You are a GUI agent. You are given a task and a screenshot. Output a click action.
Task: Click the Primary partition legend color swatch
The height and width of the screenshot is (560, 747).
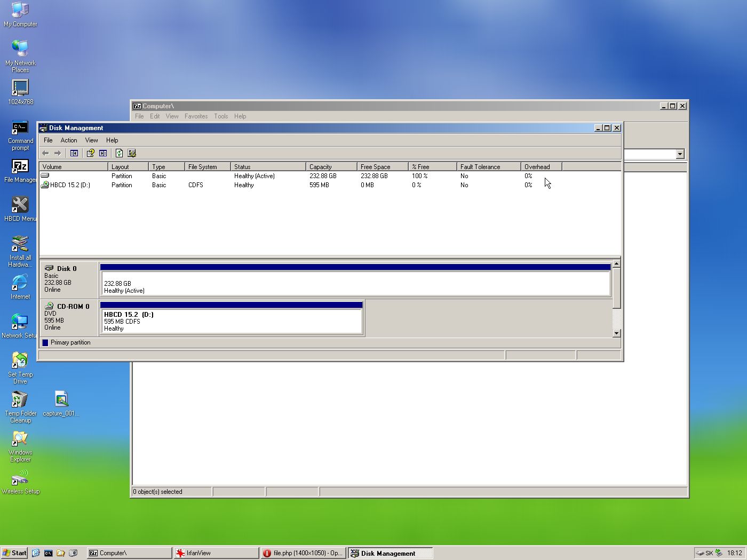[45, 342]
